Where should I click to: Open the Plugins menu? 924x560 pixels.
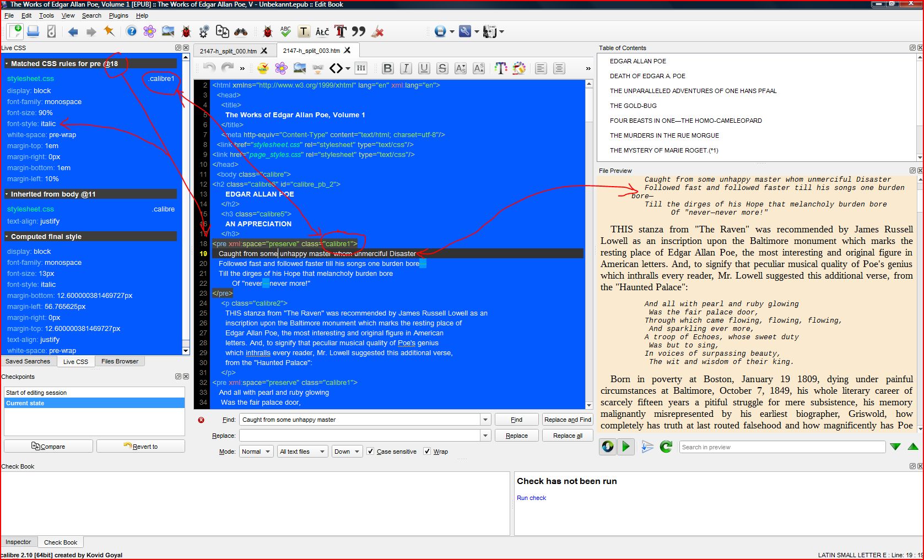pos(118,15)
